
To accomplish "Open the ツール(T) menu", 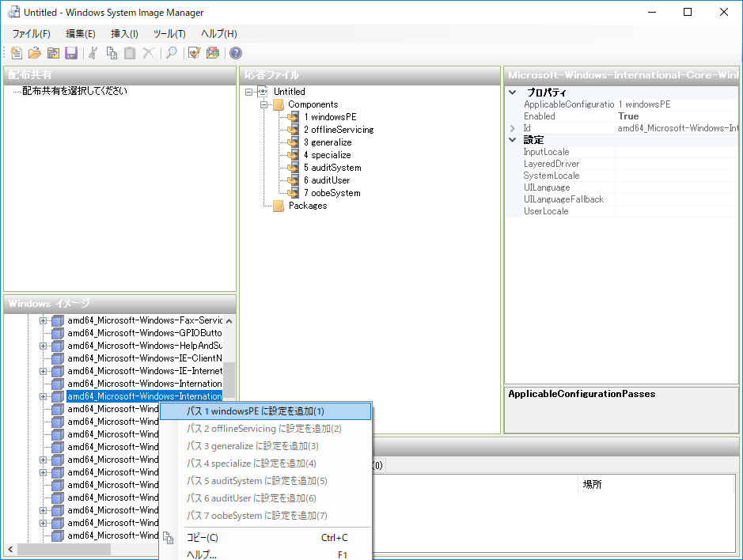I will pyautogui.click(x=169, y=34).
